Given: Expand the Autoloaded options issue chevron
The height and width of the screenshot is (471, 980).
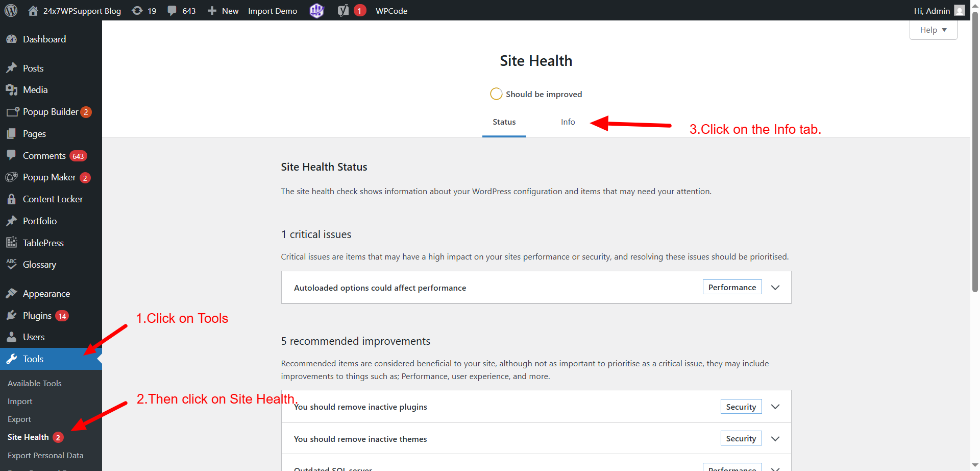Looking at the screenshot, I should point(775,288).
